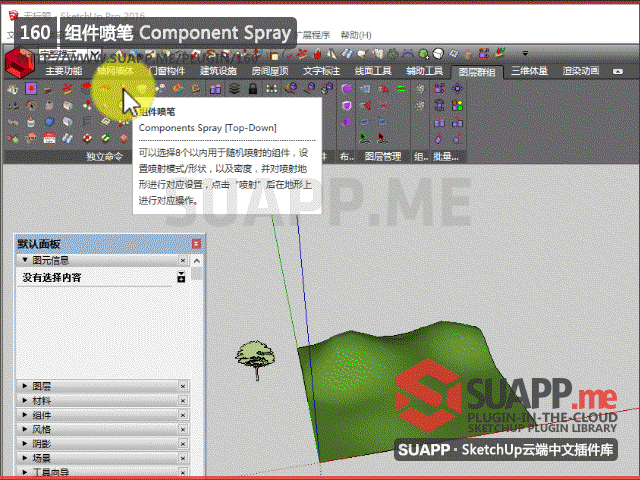
Task: Click the two purple boxes icon beside layers
Action: [x=216, y=89]
